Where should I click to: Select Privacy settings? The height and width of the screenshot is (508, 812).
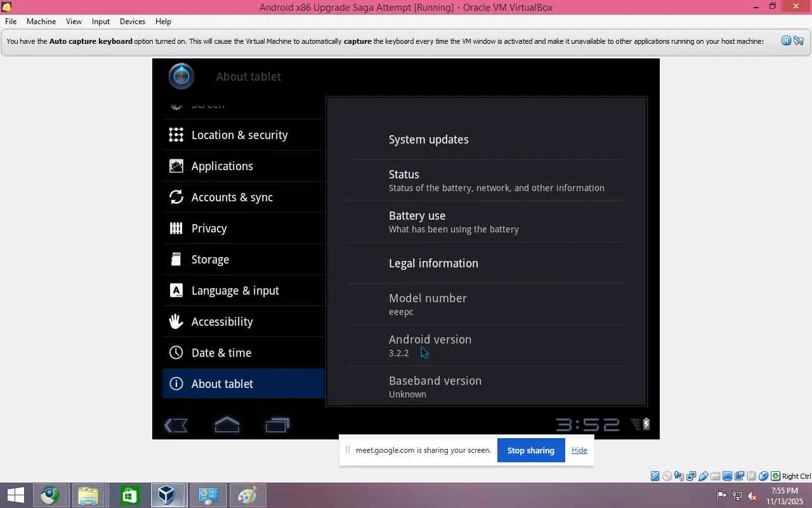[244, 228]
